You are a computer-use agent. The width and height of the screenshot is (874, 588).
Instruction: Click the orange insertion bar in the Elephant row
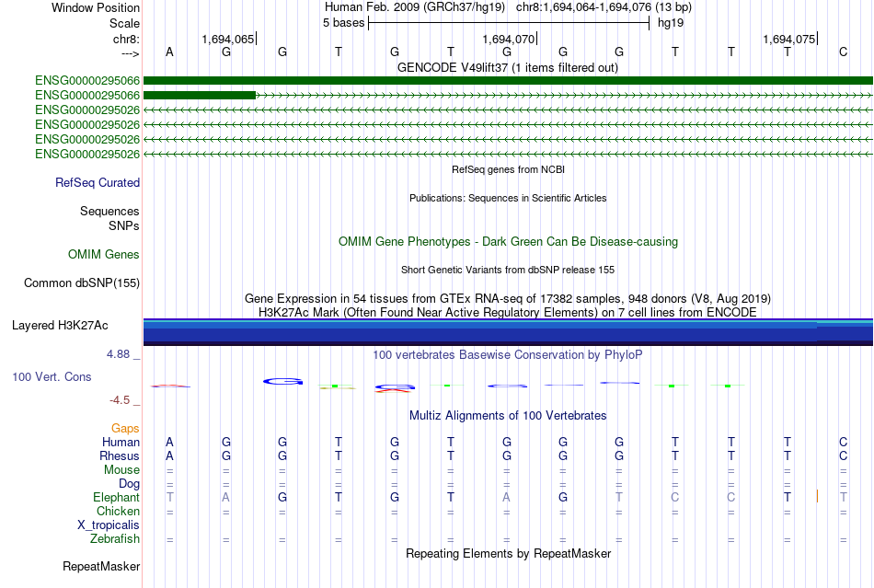tap(817, 496)
